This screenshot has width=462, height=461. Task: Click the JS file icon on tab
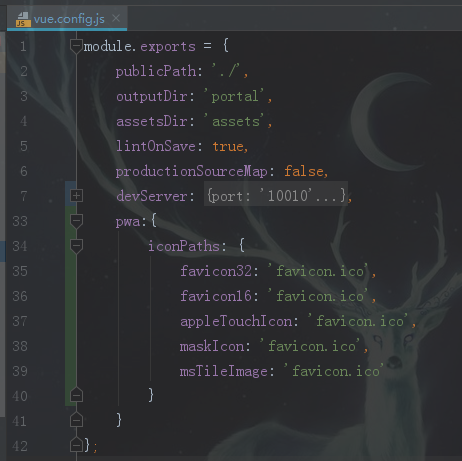(23, 19)
